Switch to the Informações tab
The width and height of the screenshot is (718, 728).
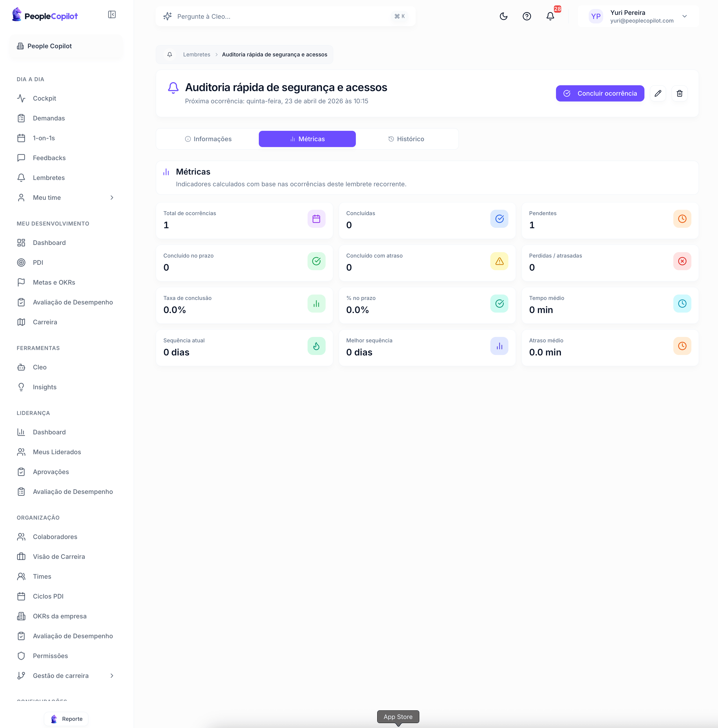[x=208, y=139]
